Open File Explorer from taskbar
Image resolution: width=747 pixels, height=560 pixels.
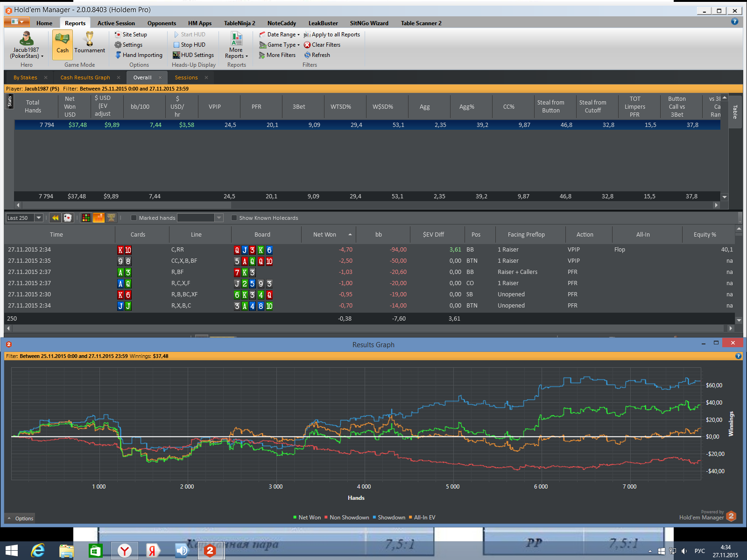click(x=67, y=551)
